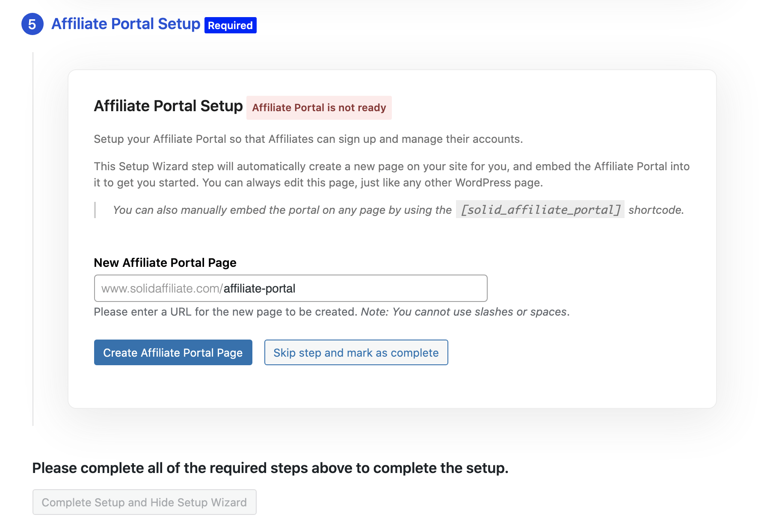
Task: Select the Affiliate Portal is not ready status
Action: coord(318,108)
